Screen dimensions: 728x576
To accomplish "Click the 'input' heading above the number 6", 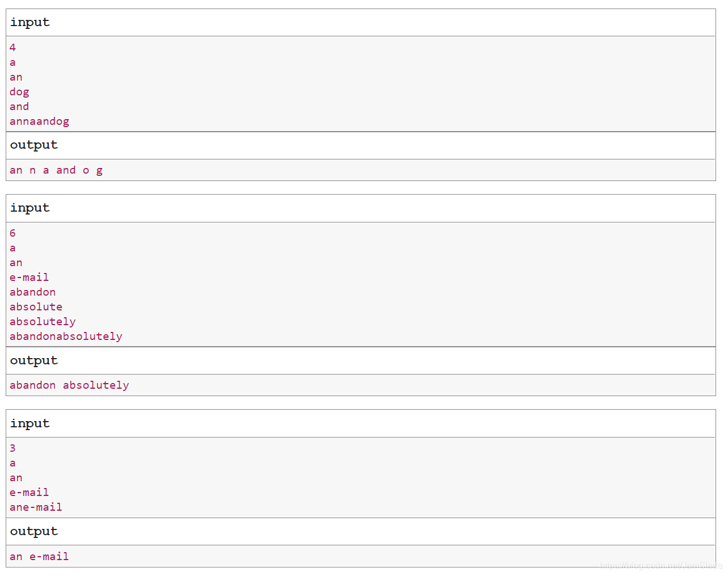I will click(30, 208).
